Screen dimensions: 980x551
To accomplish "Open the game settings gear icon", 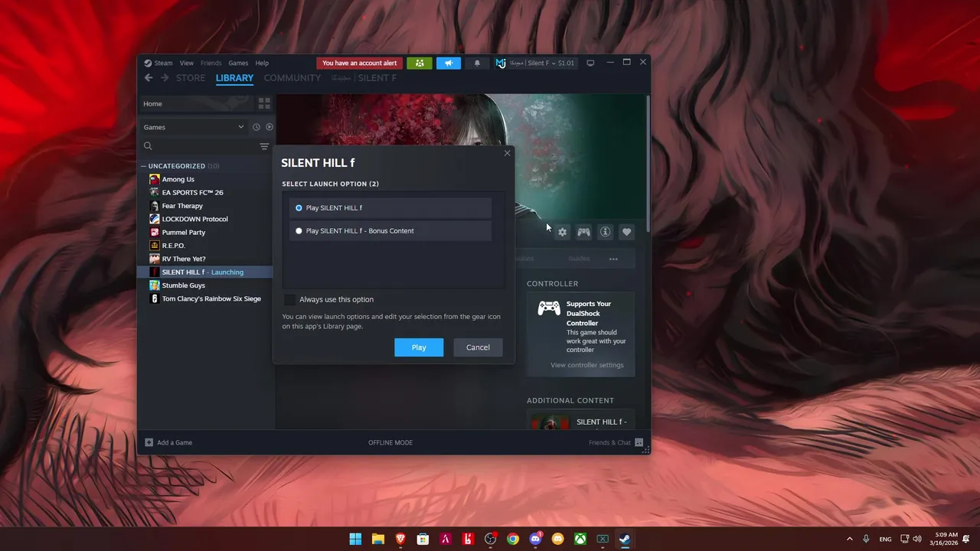I will [562, 232].
